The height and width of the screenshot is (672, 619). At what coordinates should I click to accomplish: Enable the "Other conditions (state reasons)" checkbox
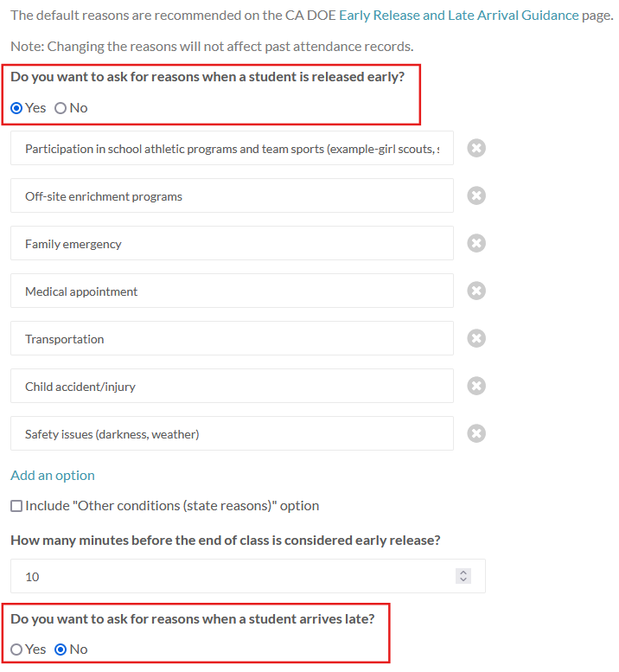pyautogui.click(x=17, y=506)
